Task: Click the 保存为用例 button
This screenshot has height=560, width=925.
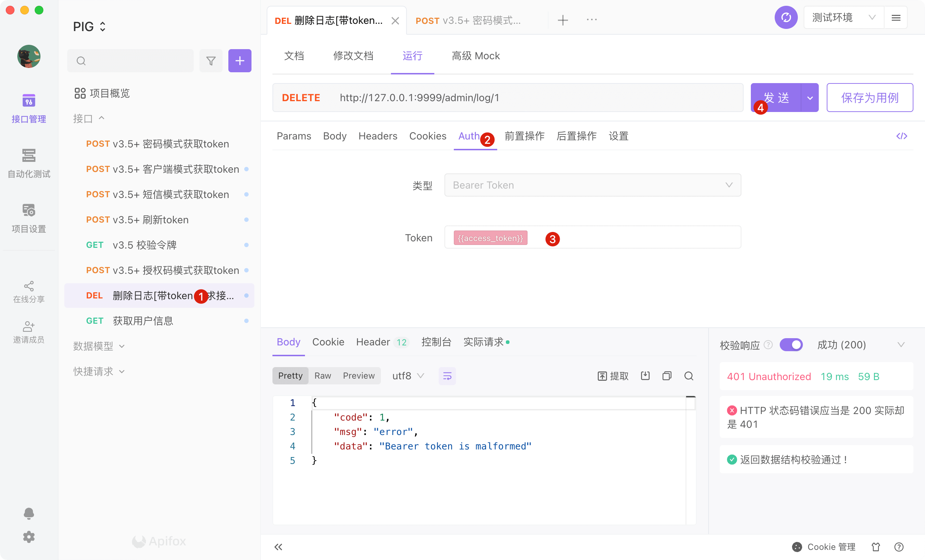Action: (869, 98)
